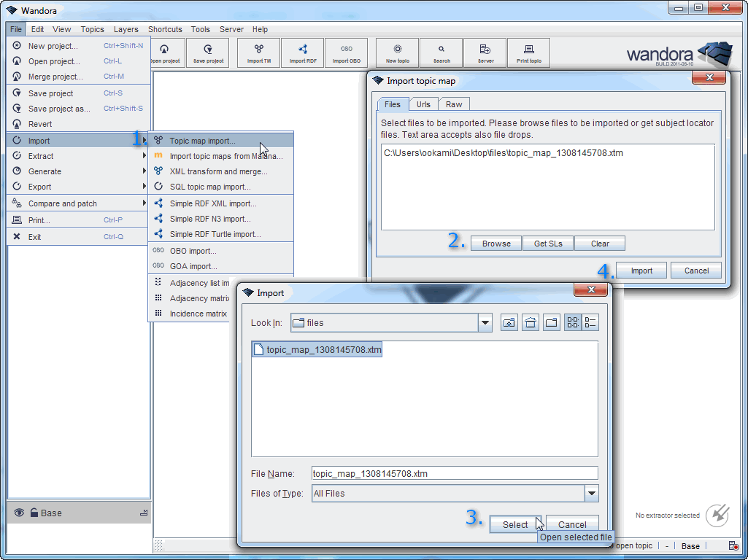
Task: Click the Save project toolbar icon
Action: [207, 52]
